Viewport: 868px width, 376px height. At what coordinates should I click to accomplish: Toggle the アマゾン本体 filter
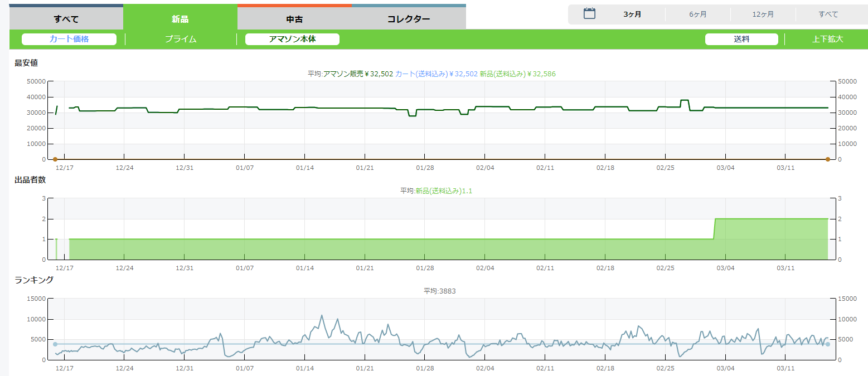[292, 39]
